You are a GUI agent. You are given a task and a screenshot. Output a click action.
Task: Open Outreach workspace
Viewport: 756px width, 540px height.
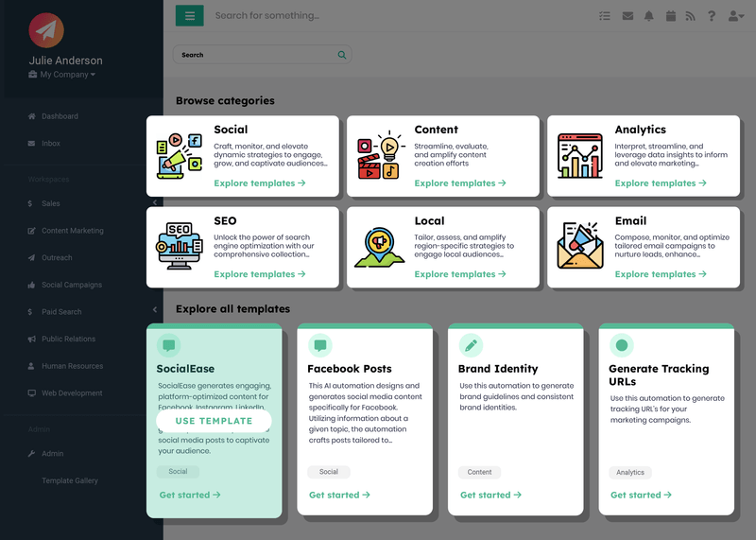coord(57,257)
